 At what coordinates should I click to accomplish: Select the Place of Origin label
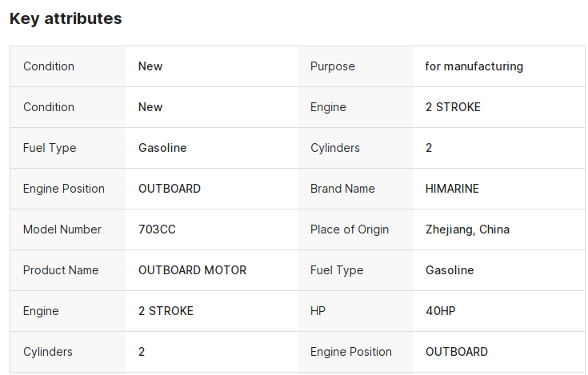(x=350, y=229)
